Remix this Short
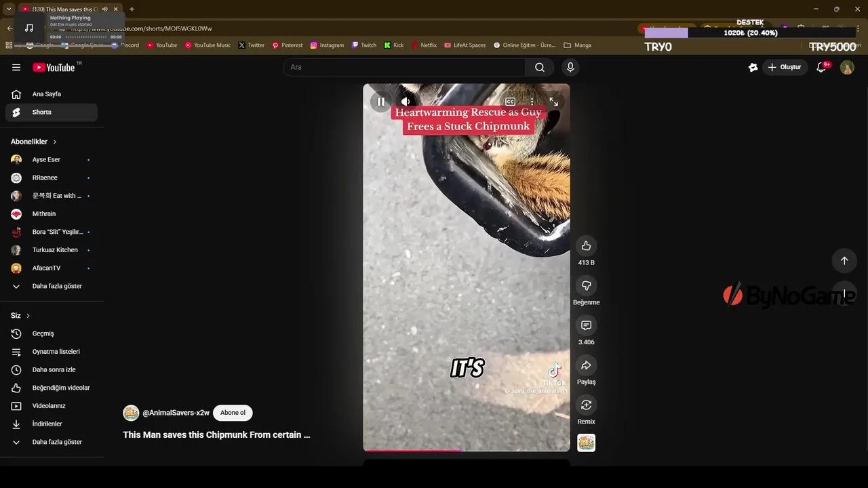This screenshot has width=868, height=488. 587,405
